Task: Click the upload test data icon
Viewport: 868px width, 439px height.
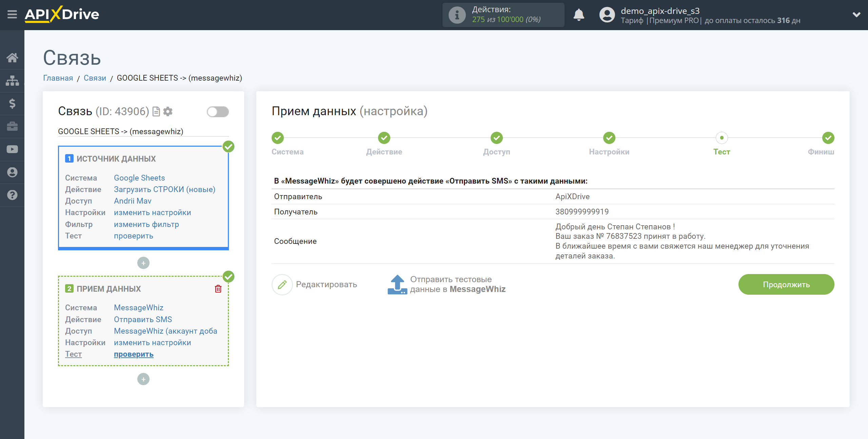Action: click(397, 285)
